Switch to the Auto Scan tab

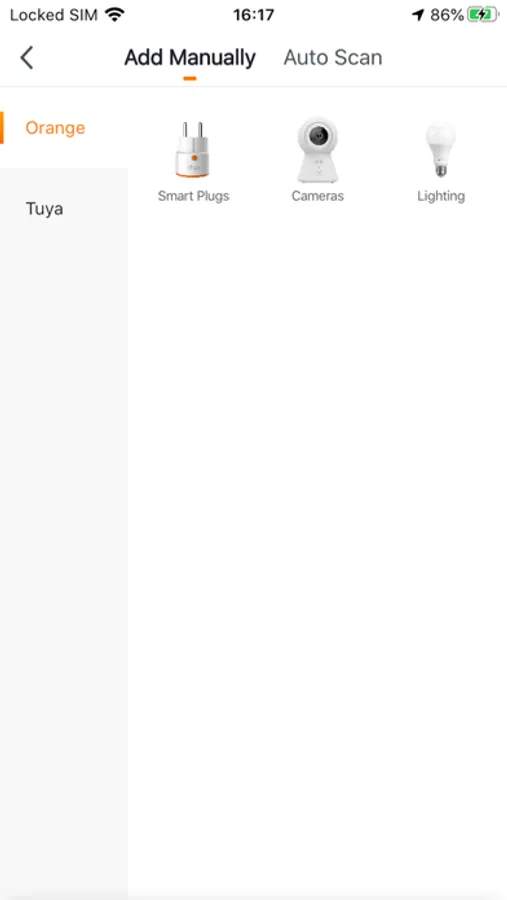pos(333,58)
